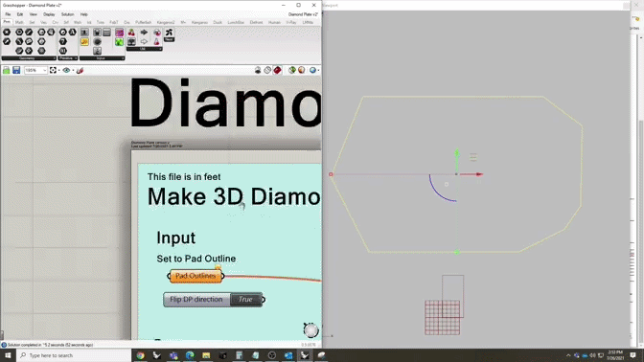Show hidden system tray icons chevron
Screen dimensions: 644x362
point(568,355)
